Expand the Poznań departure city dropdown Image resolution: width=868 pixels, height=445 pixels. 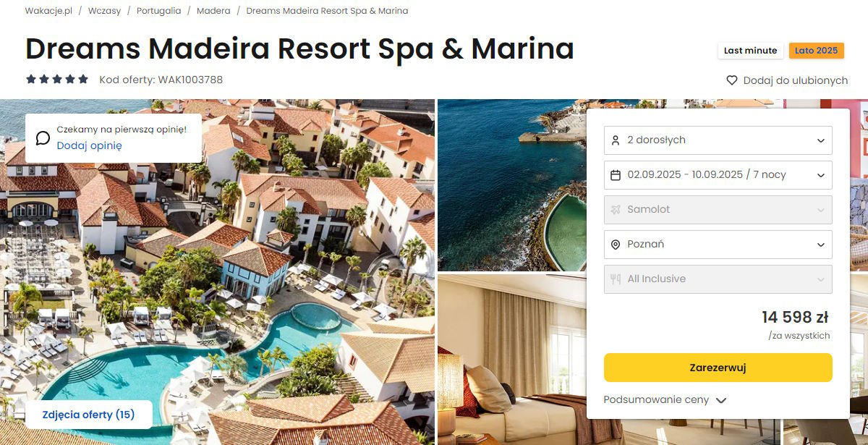point(718,245)
